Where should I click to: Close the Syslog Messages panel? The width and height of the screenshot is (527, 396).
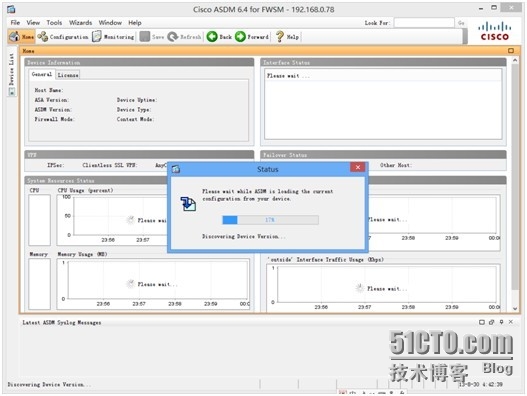[x=511, y=322]
